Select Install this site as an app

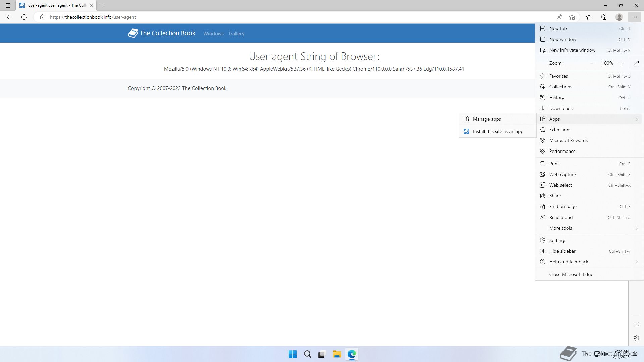pyautogui.click(x=498, y=131)
